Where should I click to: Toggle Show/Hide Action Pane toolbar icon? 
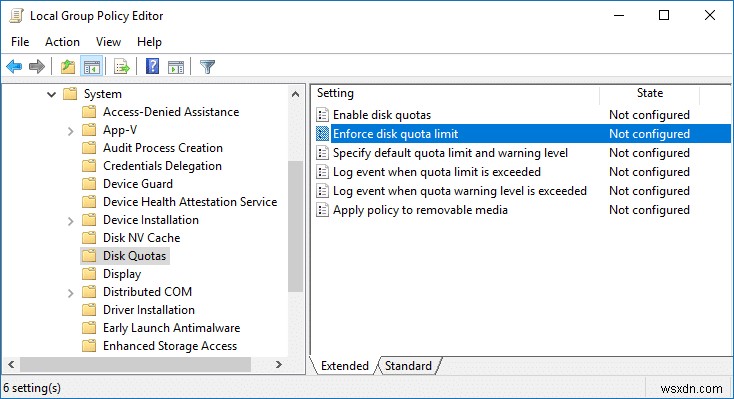tap(176, 67)
